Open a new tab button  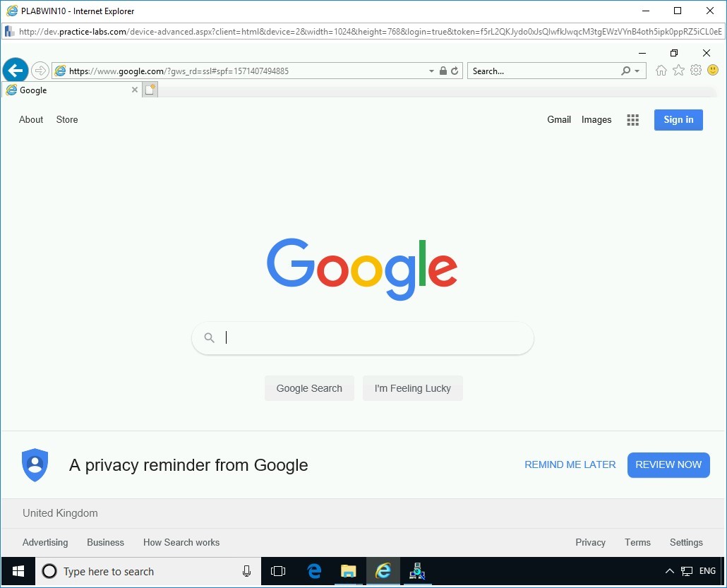click(150, 90)
